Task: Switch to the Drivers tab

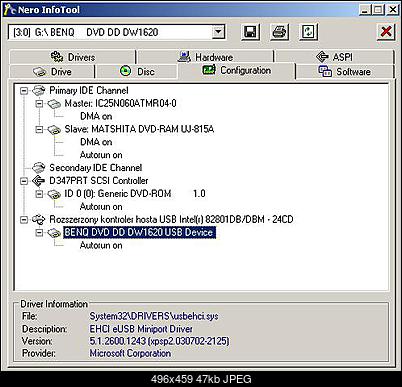Action: tap(72, 57)
